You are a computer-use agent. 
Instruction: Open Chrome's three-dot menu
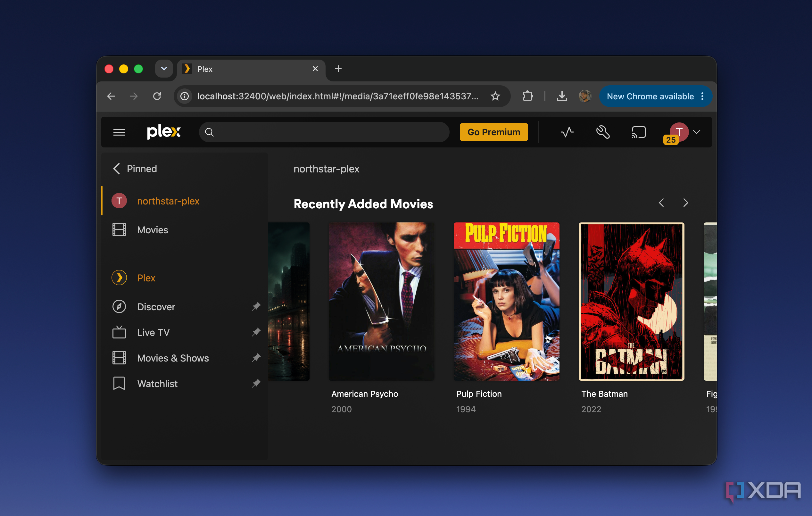coord(702,96)
